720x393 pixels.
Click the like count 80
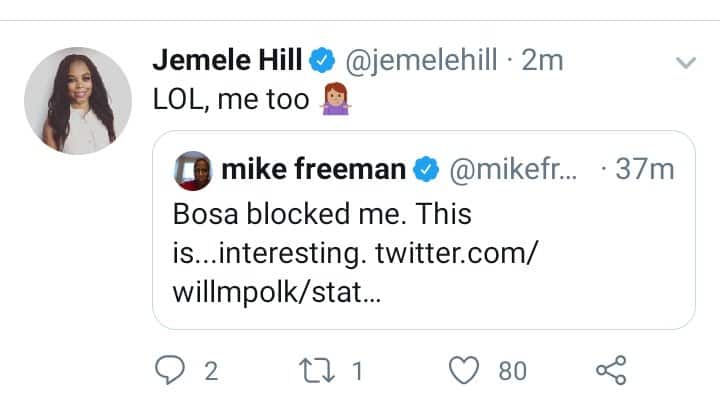point(512,371)
